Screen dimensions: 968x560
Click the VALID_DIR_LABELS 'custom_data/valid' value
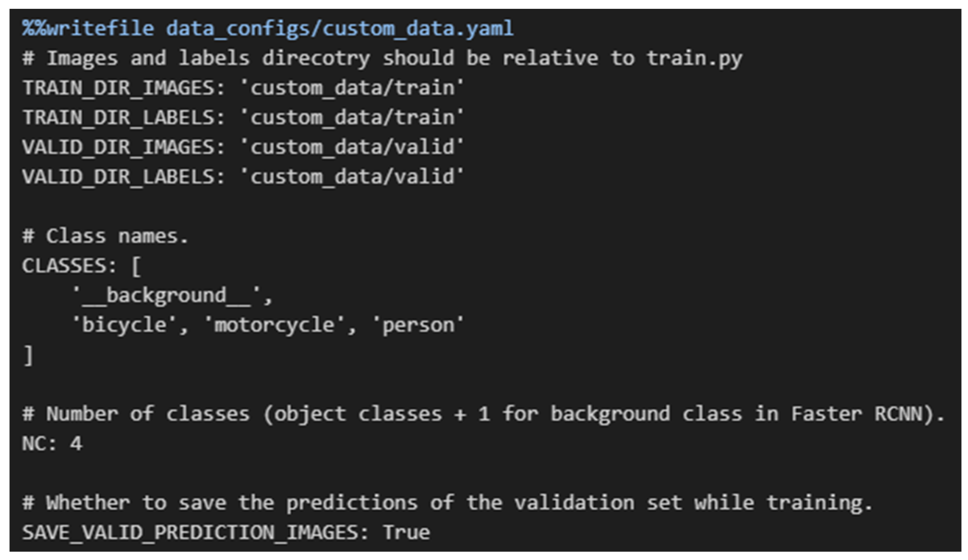(352, 177)
